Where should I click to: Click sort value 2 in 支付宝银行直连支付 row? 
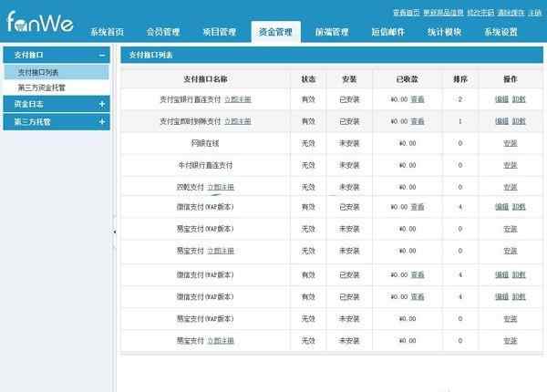pos(459,99)
